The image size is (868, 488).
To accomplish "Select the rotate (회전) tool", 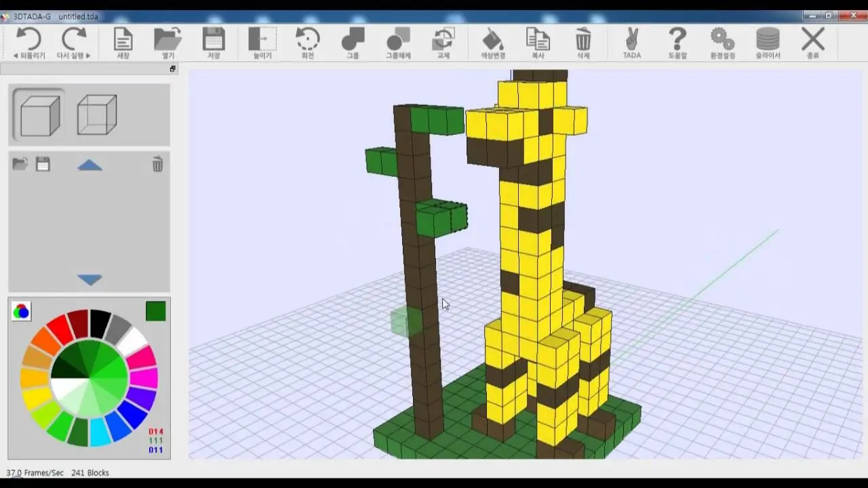I will (308, 43).
